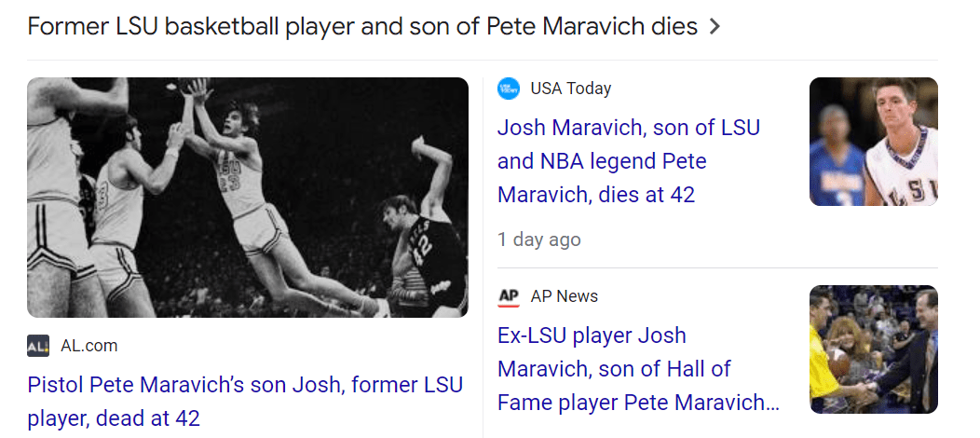Click the AL.com source name text
Image resolution: width=980 pixels, height=438 pixels.
tap(89, 346)
